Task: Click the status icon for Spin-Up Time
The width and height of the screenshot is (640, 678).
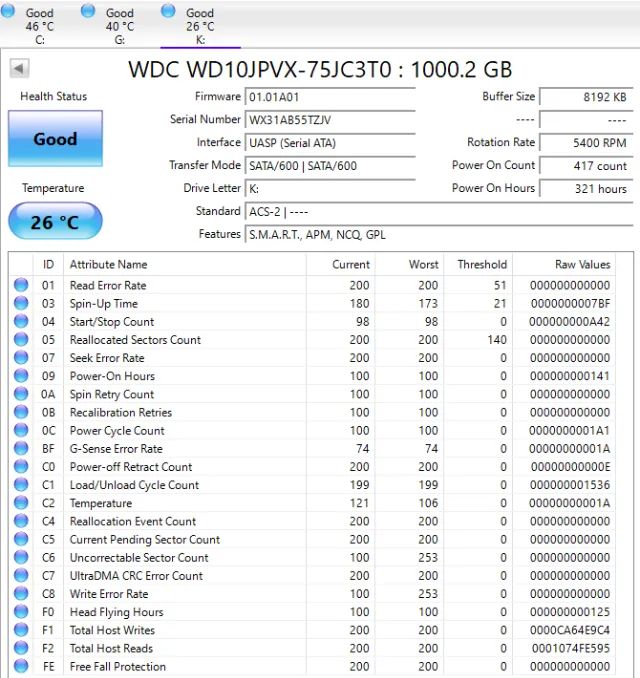Action: (21, 303)
